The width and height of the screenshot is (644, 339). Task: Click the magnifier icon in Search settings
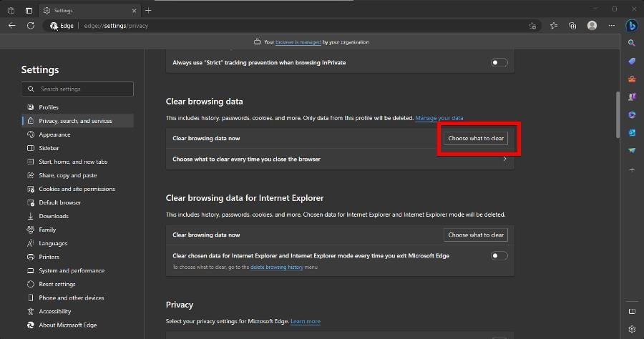[x=31, y=89]
